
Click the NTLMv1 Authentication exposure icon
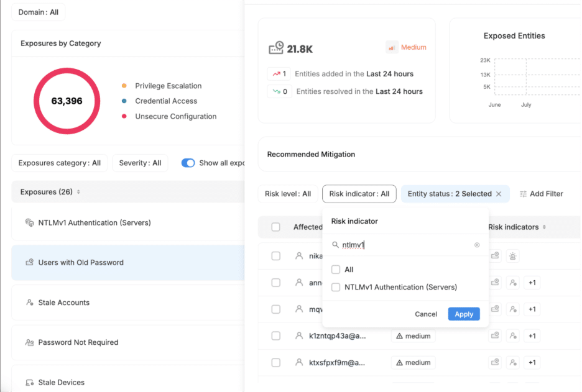[29, 222]
